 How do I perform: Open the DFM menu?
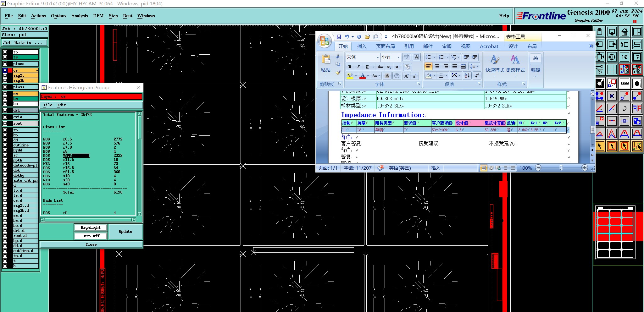(98, 16)
